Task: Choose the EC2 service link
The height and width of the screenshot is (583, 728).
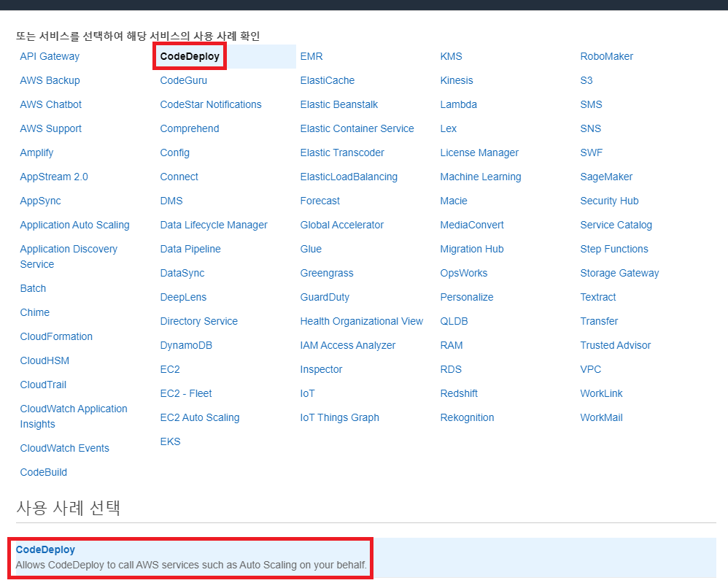Action: pyautogui.click(x=170, y=370)
